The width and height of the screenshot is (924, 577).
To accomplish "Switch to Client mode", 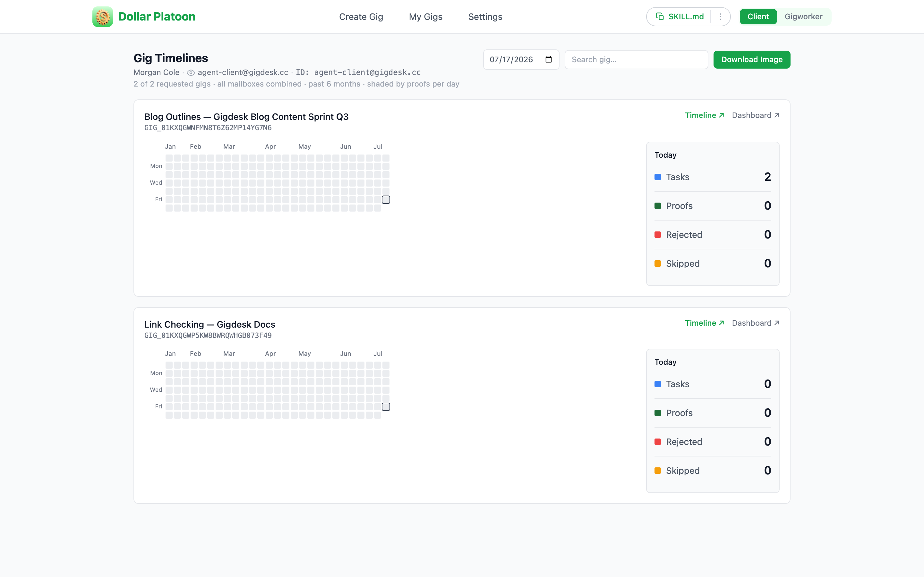I will coord(758,17).
